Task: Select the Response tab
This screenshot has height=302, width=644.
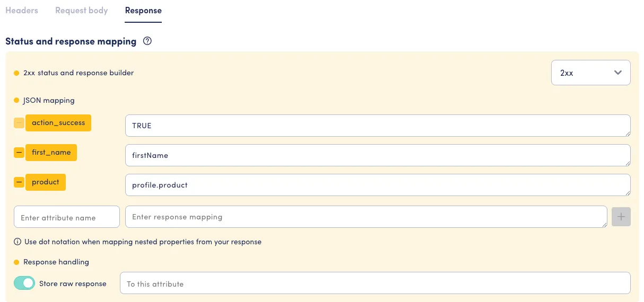Action: 143,10
